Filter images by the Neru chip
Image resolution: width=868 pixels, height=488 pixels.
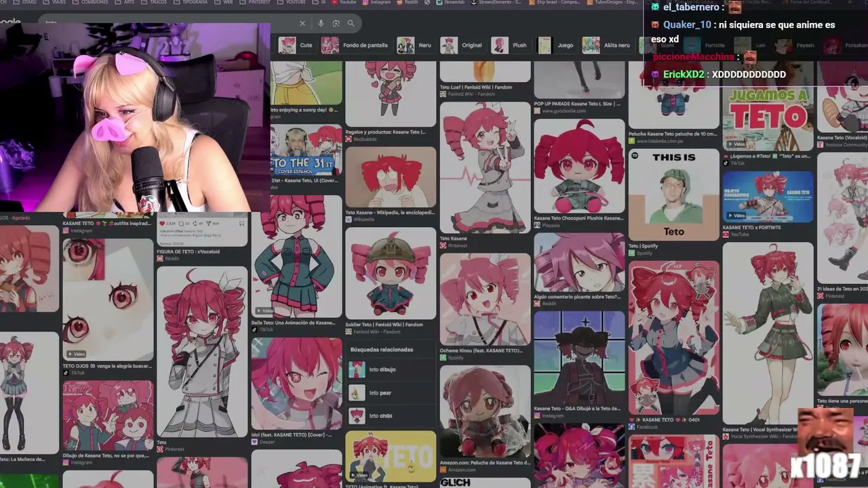coord(415,45)
